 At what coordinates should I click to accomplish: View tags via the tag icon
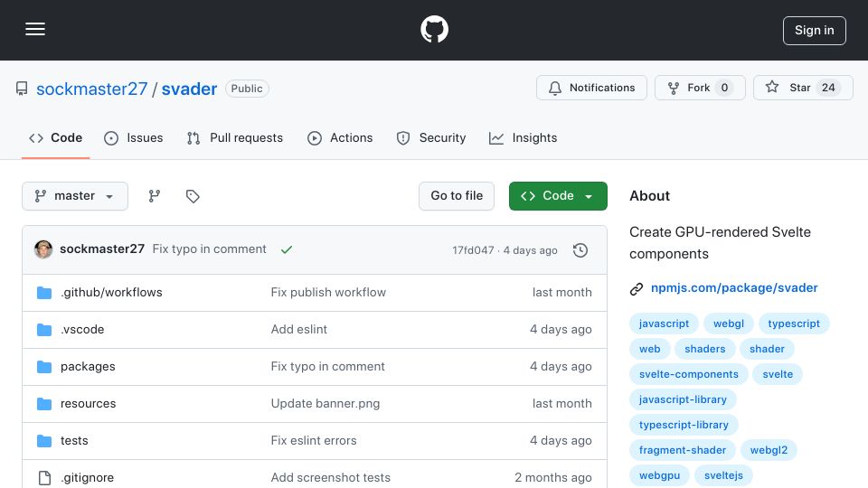[193, 196]
